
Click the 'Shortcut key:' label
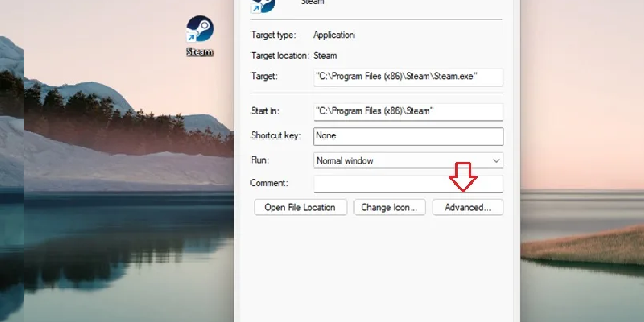pos(275,136)
